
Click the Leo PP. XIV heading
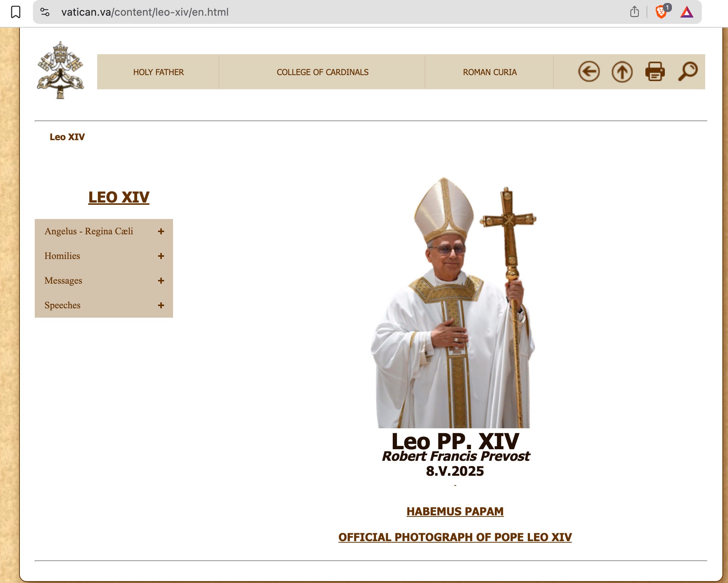click(x=455, y=441)
